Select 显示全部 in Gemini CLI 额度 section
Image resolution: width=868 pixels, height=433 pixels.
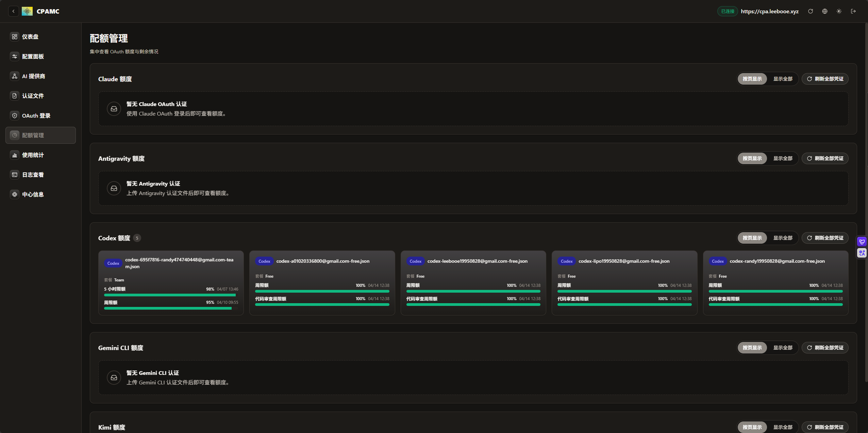[x=783, y=348]
